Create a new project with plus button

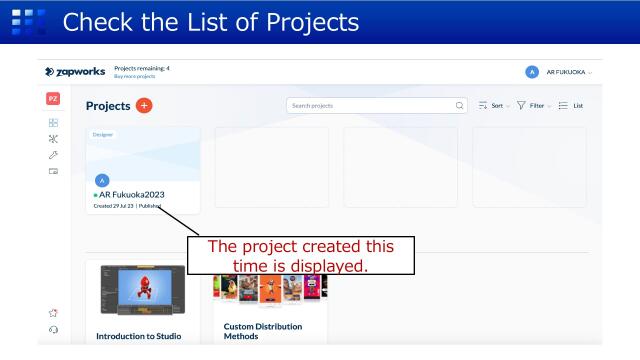(x=144, y=106)
